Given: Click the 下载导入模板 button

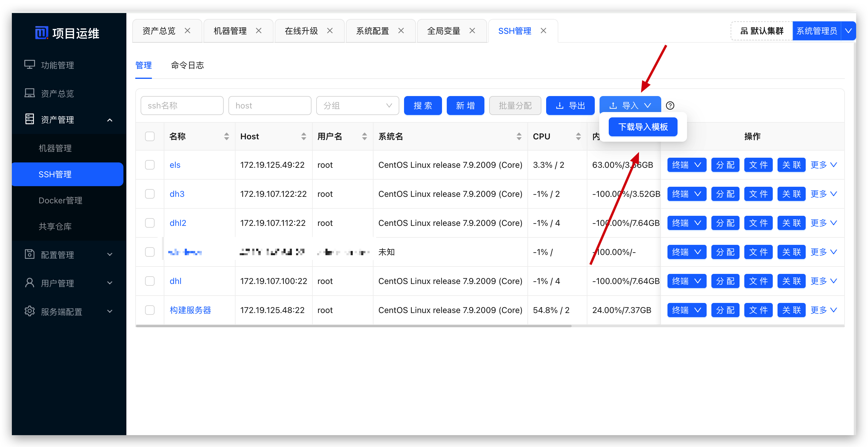Looking at the screenshot, I should 643,127.
